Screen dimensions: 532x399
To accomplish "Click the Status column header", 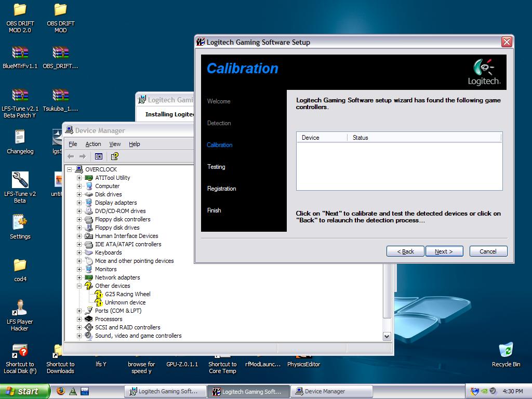I will (x=424, y=137).
